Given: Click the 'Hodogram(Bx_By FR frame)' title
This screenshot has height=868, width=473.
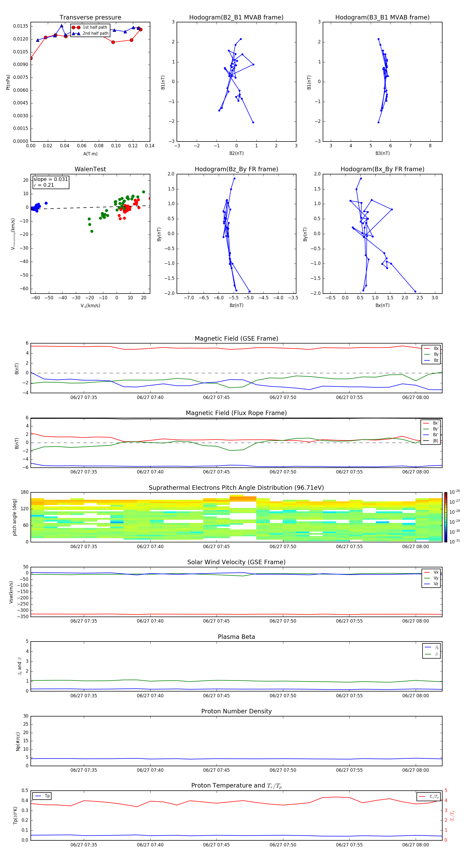Looking at the screenshot, I should pyautogui.click(x=382, y=169).
